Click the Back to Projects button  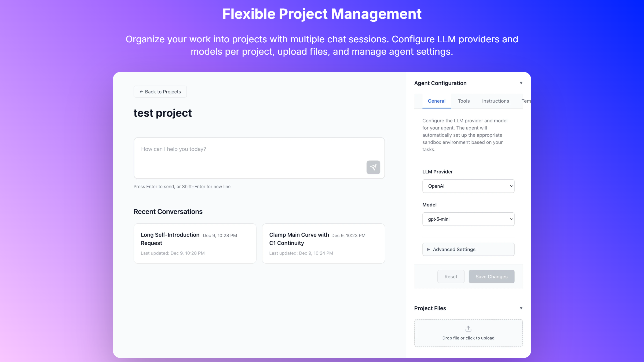point(160,92)
